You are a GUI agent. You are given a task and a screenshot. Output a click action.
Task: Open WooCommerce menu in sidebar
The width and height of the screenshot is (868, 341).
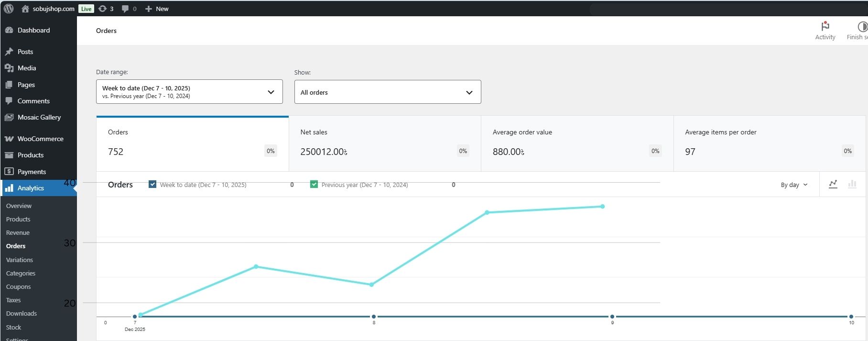coord(40,139)
